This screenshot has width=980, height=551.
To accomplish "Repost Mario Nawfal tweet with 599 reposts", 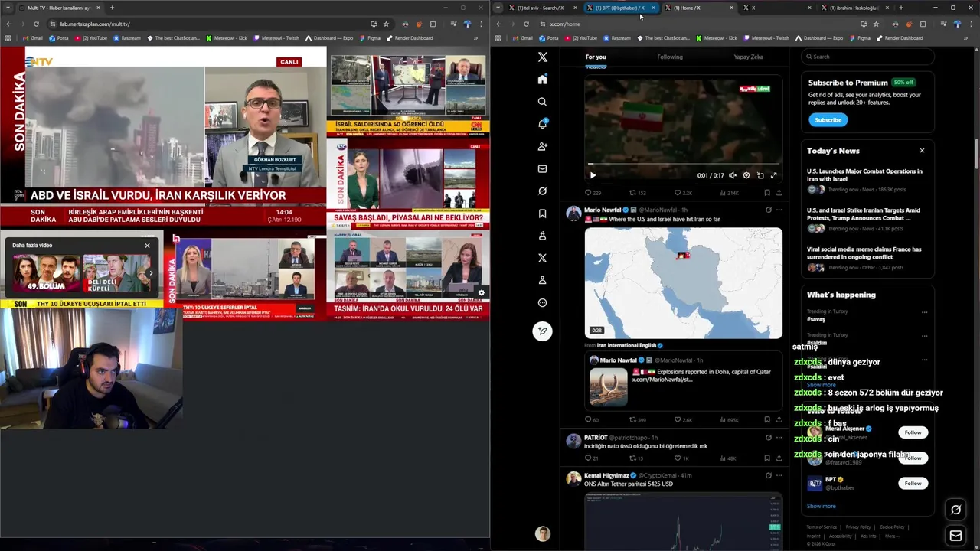I will [638, 419].
